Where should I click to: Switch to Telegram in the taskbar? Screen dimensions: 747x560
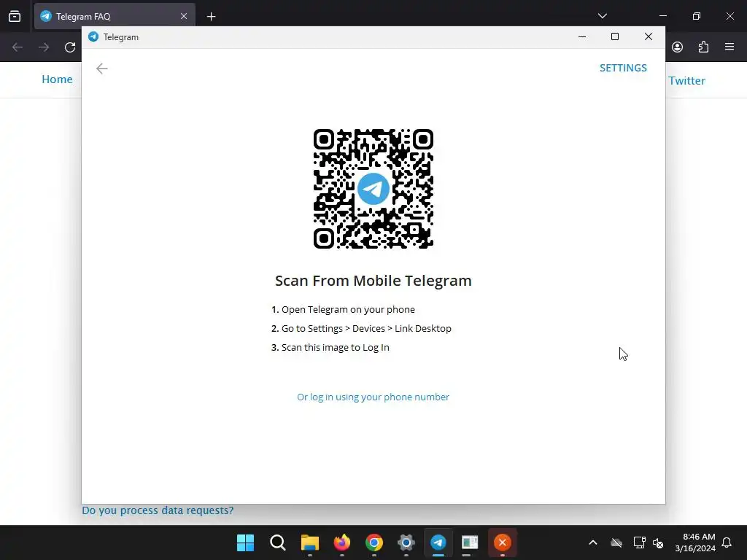click(438, 542)
